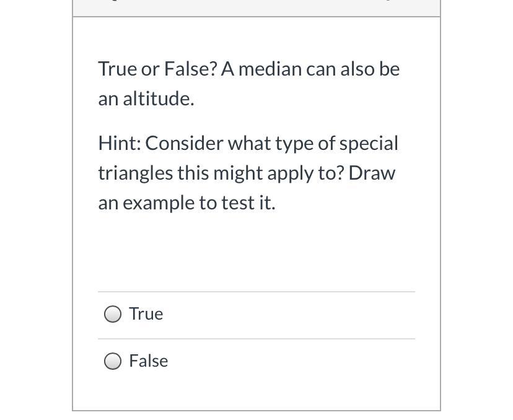Click the divider line above the True option
513x420 pixels.
coord(256,292)
